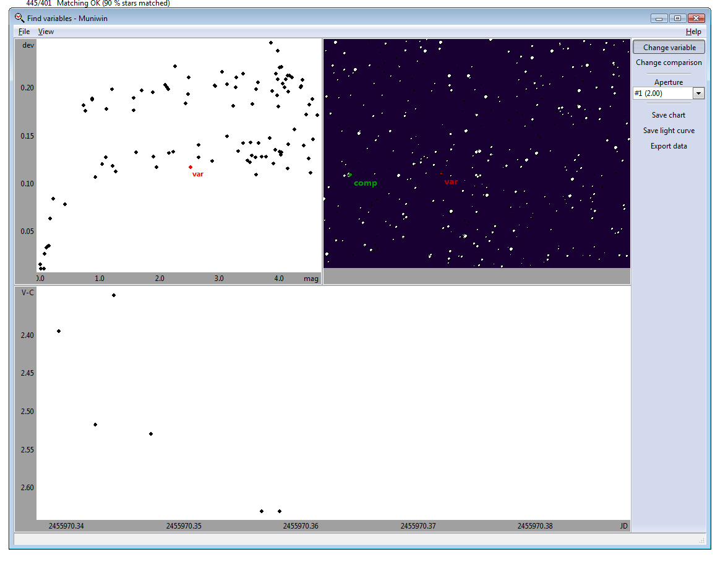Open the Help menu
This screenshot has height=562, width=728.
(693, 32)
